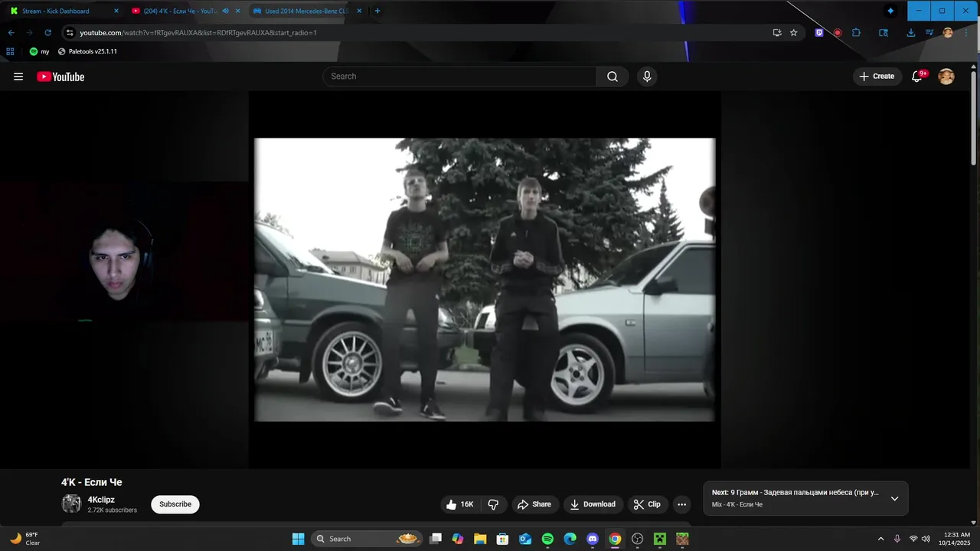The image size is (980, 551).
Task: Click the Create button
Action: coord(877,77)
